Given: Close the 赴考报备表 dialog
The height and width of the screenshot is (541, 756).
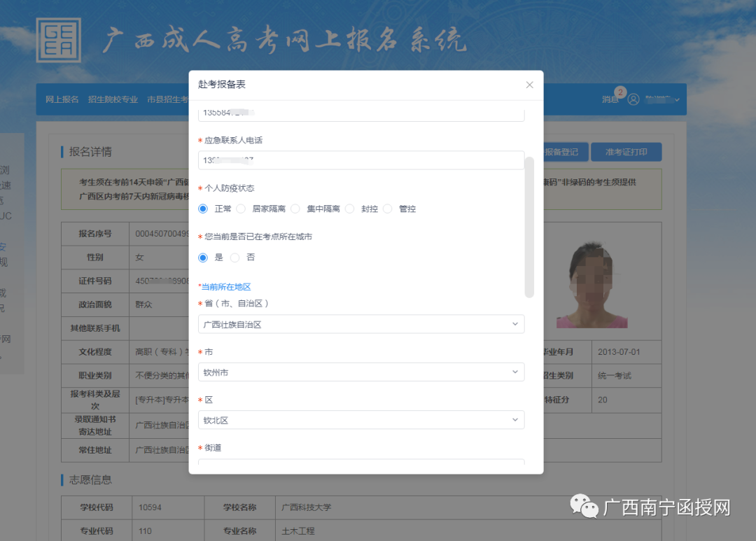Looking at the screenshot, I should pyautogui.click(x=529, y=85).
